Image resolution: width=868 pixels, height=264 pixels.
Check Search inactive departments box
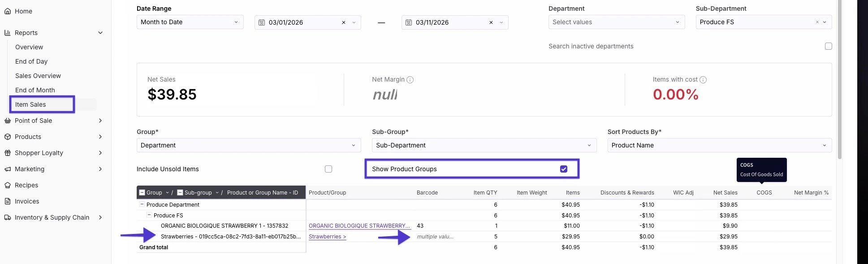click(829, 46)
